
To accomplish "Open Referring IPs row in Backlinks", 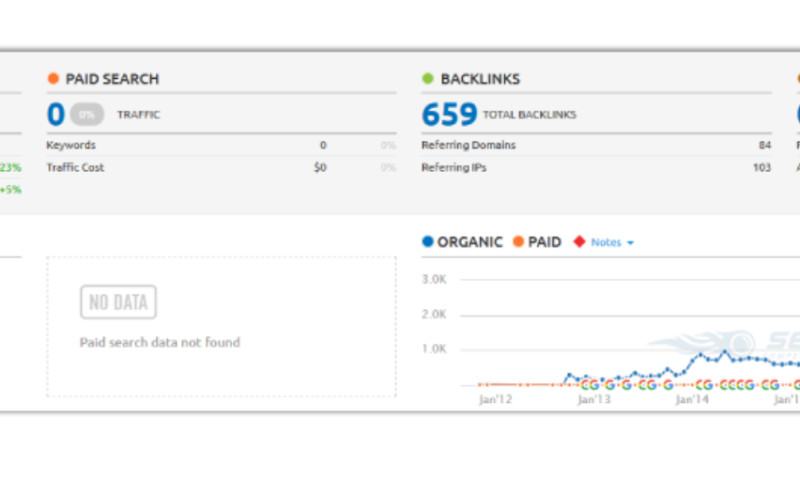I will pyautogui.click(x=453, y=168).
